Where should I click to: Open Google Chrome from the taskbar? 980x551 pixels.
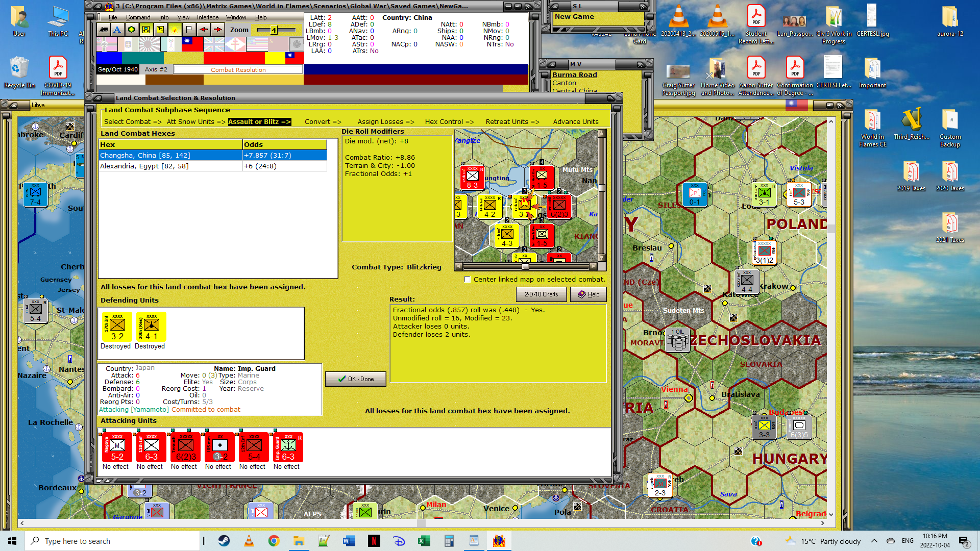pyautogui.click(x=274, y=541)
